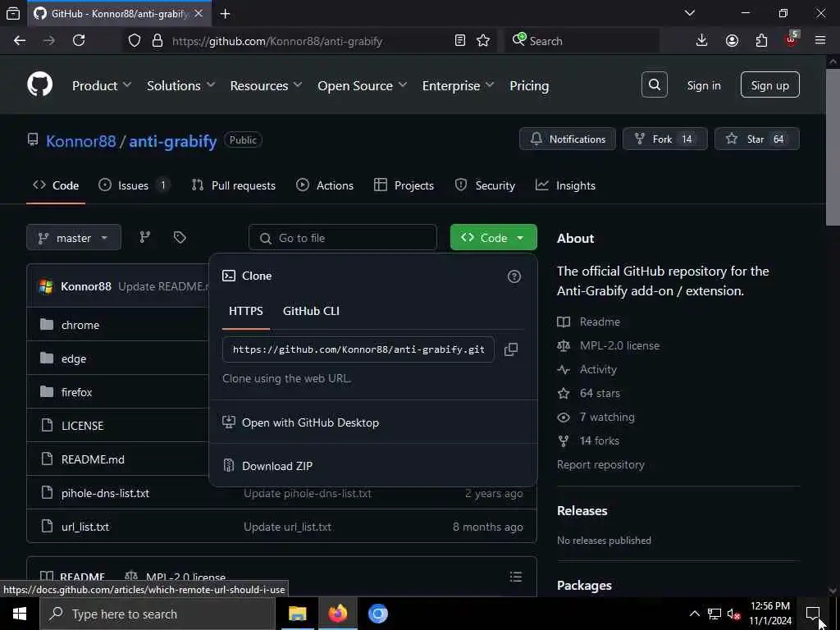Choose Open with GitHub Desktop
This screenshot has height=630, width=840.
pyautogui.click(x=373, y=422)
